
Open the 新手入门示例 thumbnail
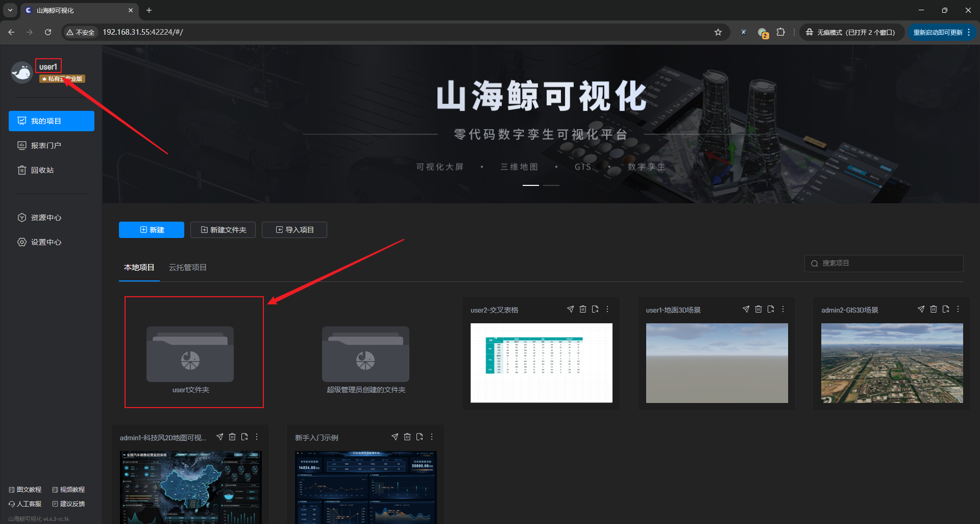366,487
